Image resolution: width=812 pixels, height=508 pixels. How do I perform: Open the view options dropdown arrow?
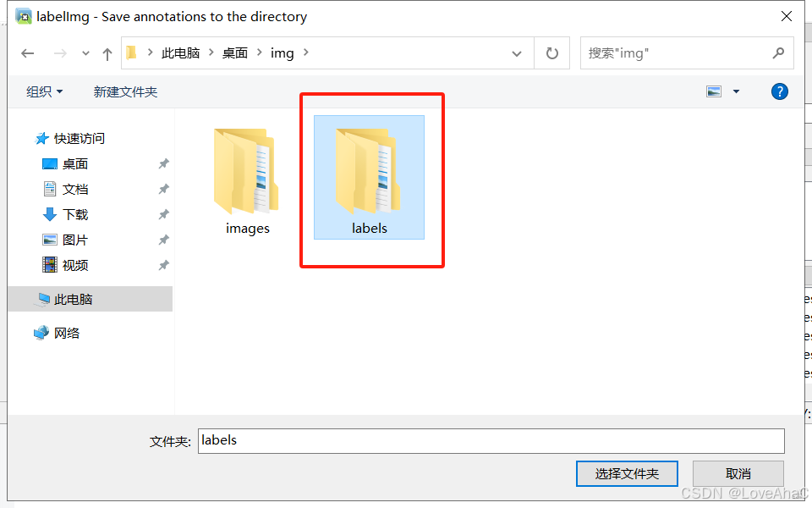click(736, 91)
